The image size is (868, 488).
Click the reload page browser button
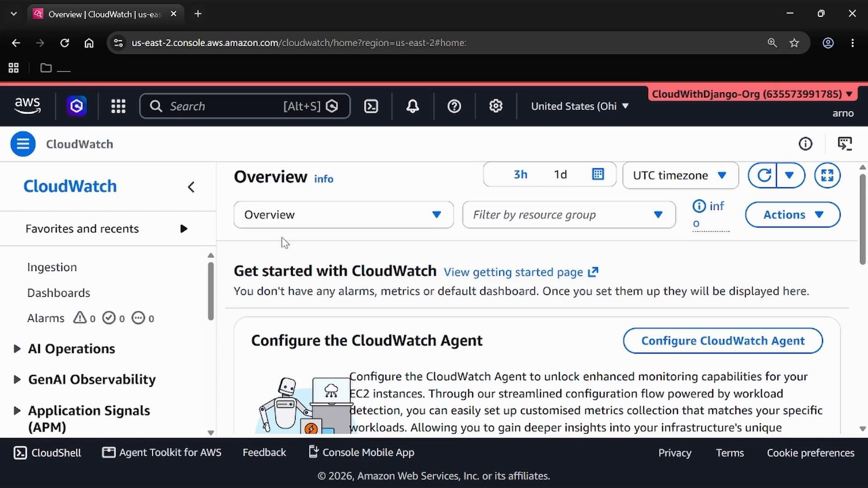coord(65,43)
